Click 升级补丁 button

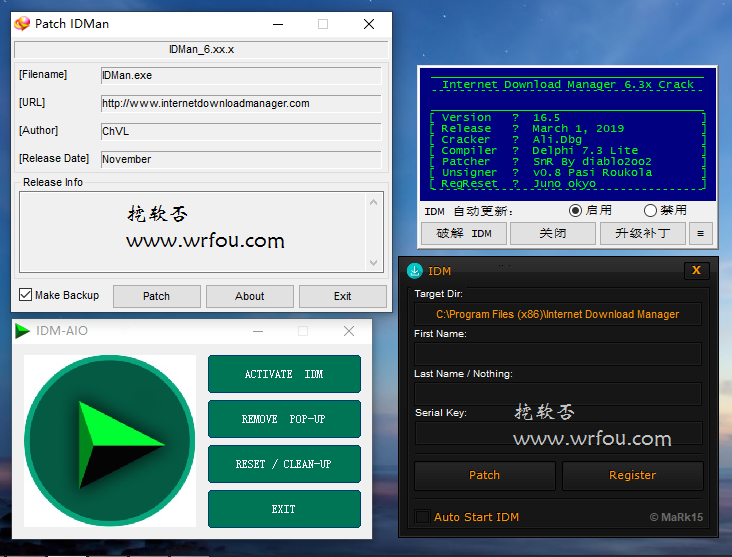[x=643, y=233]
